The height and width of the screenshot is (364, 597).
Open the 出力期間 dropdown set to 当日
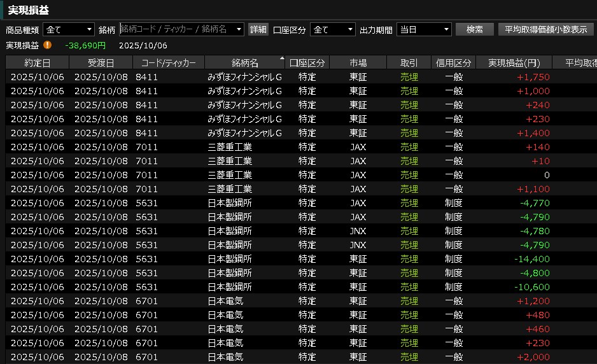click(x=423, y=29)
